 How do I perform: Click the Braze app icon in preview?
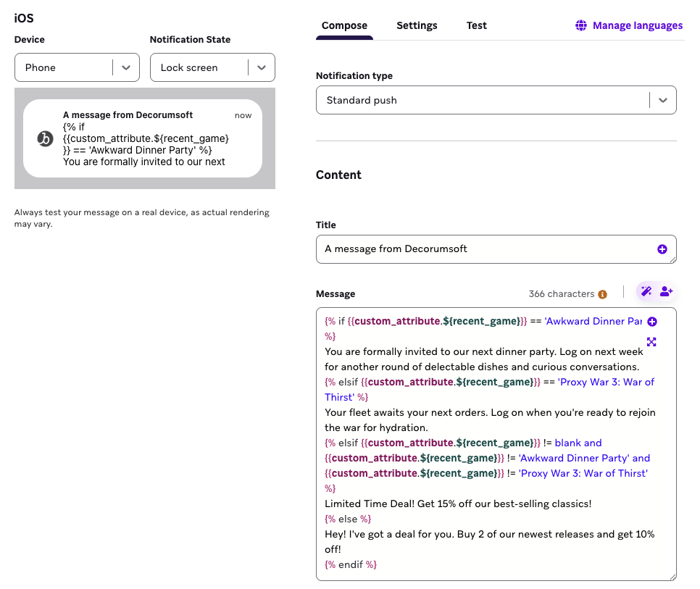click(x=45, y=139)
